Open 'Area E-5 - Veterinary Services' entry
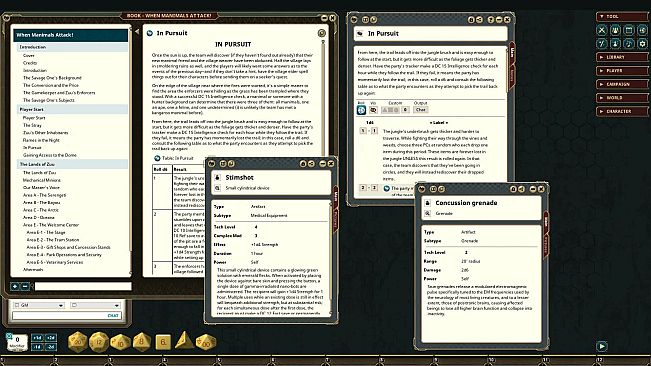This screenshot has width=651, height=366. [55, 262]
